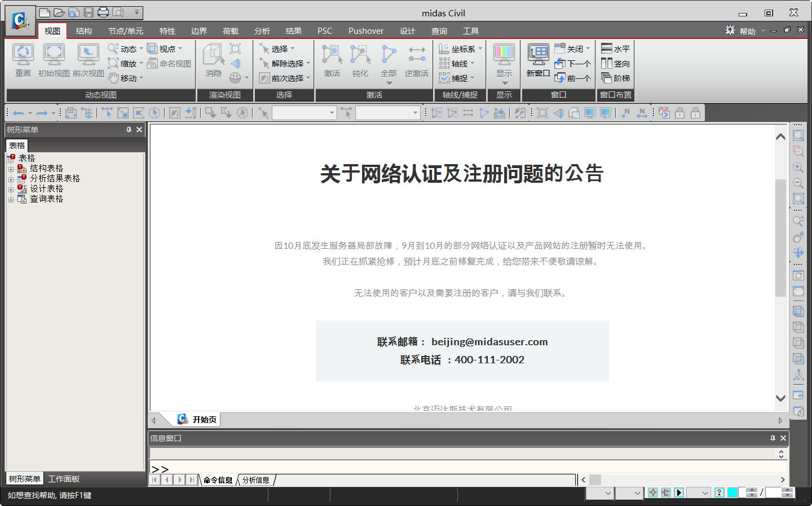
Task: Expand the 结构表格 tree node
Action: click(x=11, y=169)
